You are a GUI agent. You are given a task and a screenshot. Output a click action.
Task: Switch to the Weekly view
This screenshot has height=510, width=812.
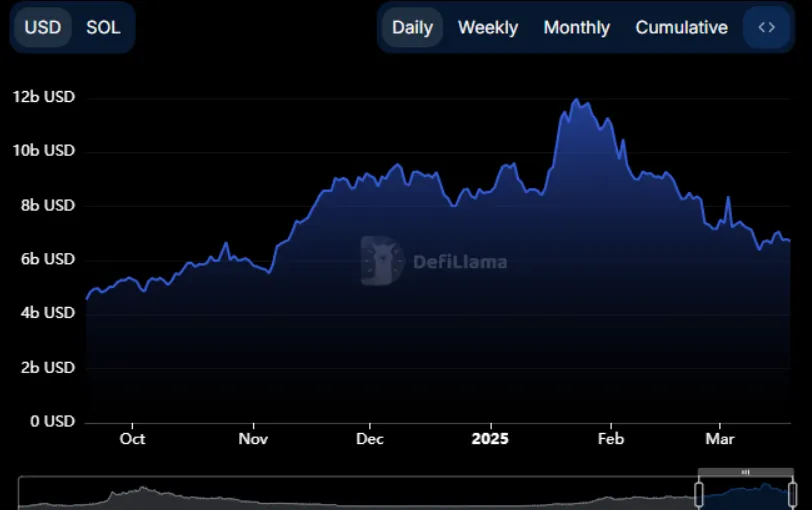pyautogui.click(x=488, y=27)
